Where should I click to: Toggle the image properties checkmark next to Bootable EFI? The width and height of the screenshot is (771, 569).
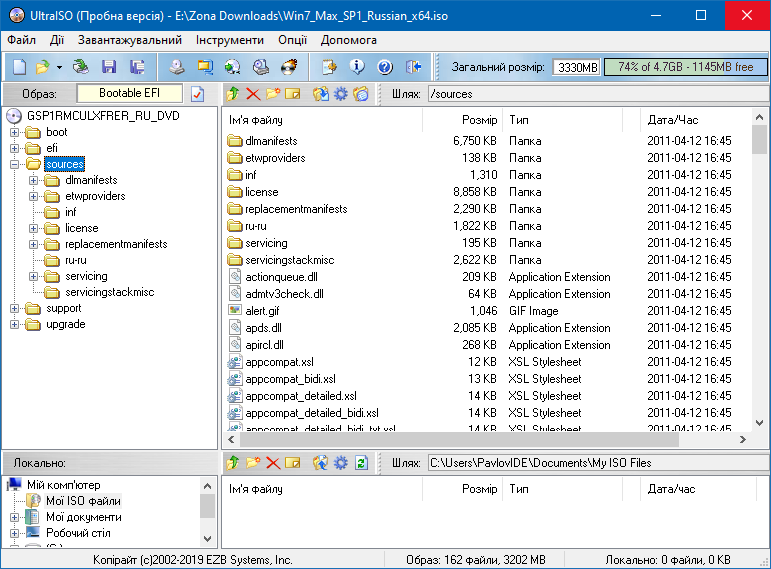pyautogui.click(x=198, y=93)
